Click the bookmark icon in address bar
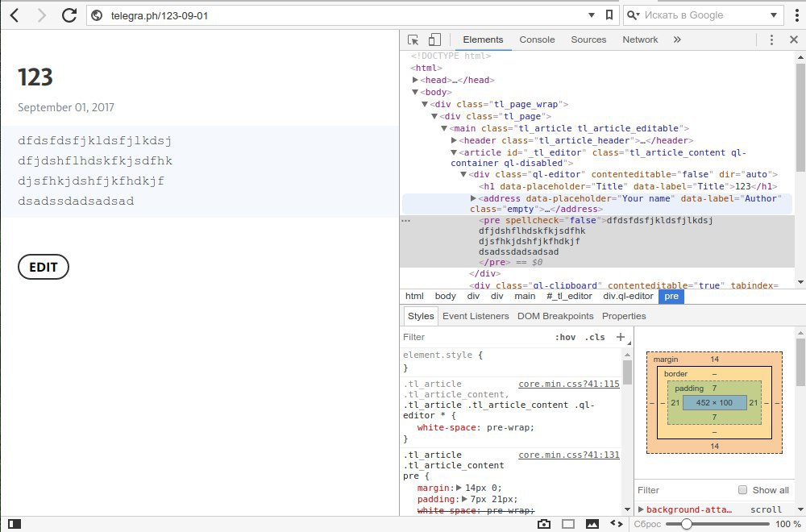Screen dimensions: 806x532 click(609, 15)
